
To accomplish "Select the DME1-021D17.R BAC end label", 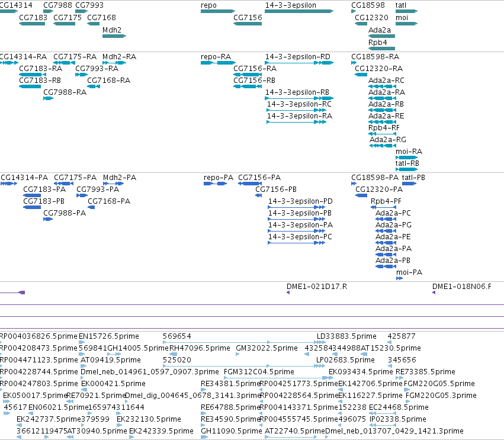I will (317, 287).
